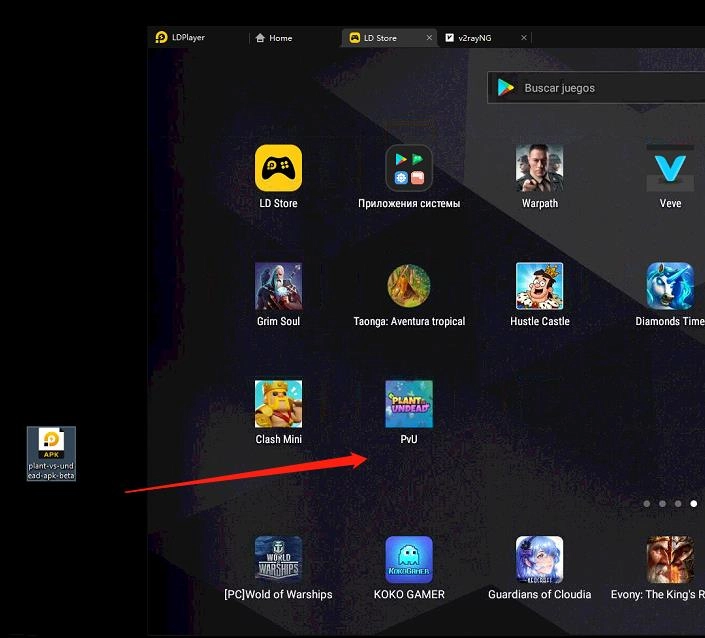Launch Clash Mini game
The image size is (705, 638).
coord(278,404)
